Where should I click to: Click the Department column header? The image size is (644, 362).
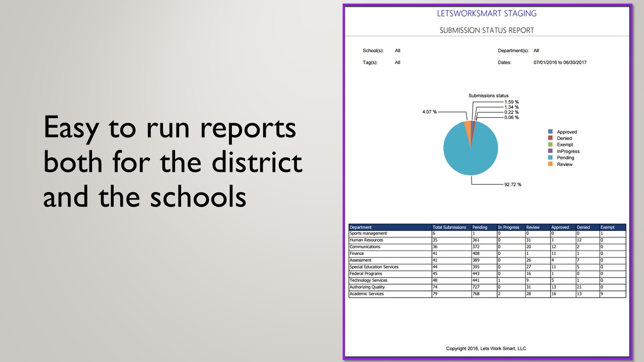pos(361,227)
